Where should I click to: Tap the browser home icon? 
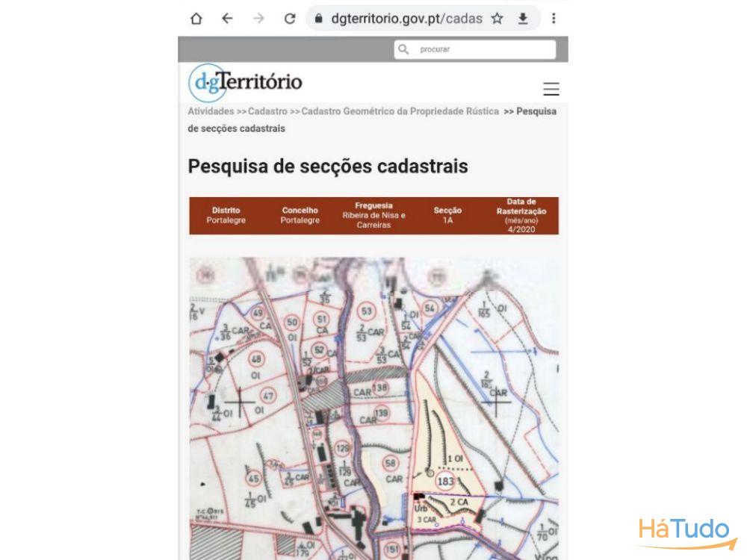click(196, 19)
